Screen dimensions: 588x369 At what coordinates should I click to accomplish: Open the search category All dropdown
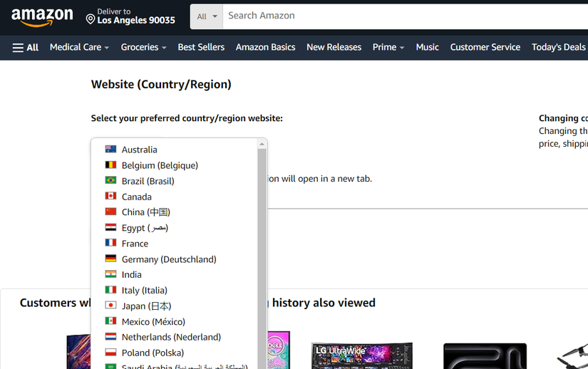pyautogui.click(x=207, y=16)
